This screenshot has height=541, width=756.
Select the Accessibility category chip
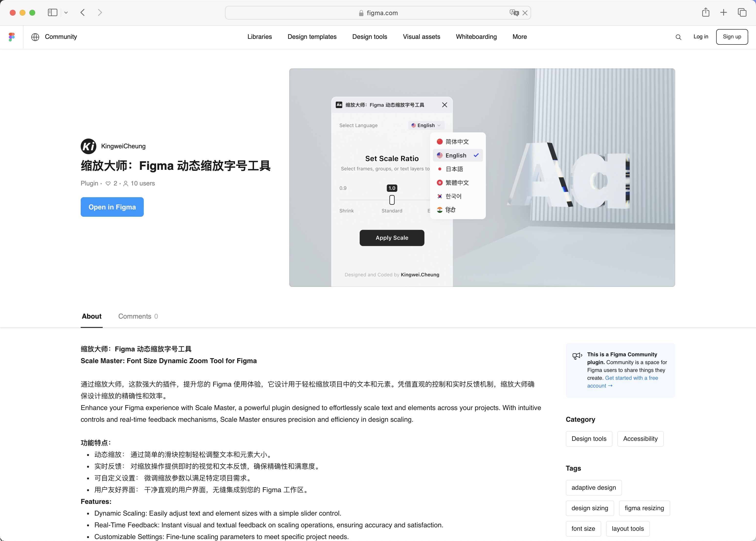coord(640,439)
